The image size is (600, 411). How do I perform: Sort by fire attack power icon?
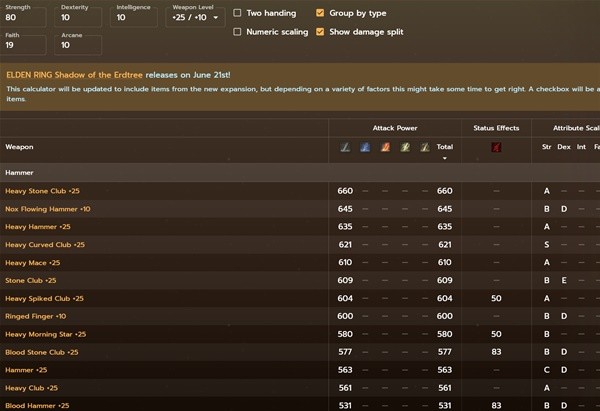coord(385,147)
